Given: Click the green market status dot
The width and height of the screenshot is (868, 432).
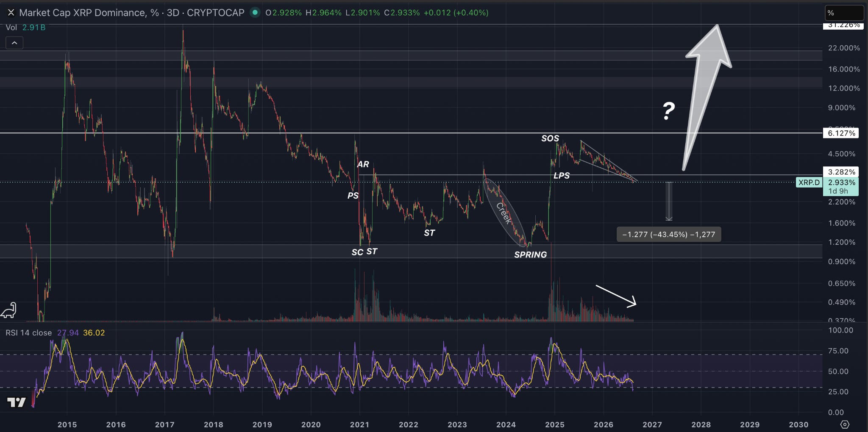Looking at the screenshot, I should pyautogui.click(x=255, y=12).
